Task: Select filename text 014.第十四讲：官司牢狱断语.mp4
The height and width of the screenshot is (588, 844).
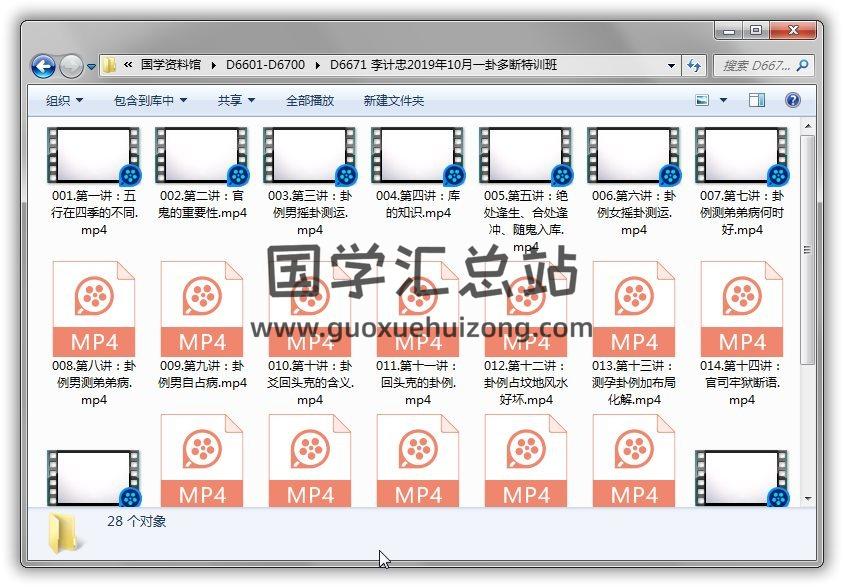Action: point(742,383)
